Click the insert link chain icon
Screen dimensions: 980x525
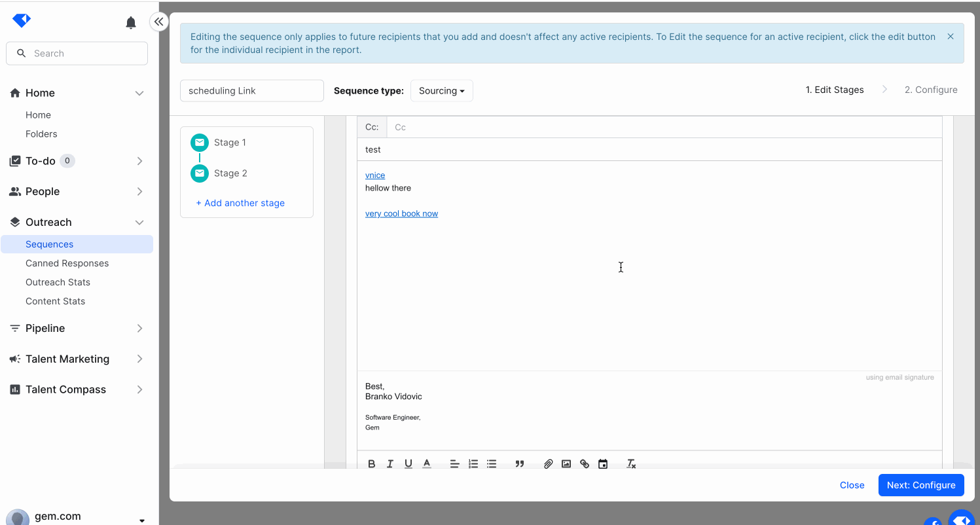[x=585, y=463]
